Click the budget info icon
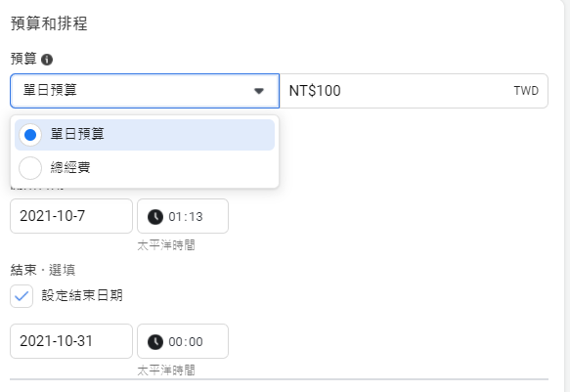 click(47, 60)
